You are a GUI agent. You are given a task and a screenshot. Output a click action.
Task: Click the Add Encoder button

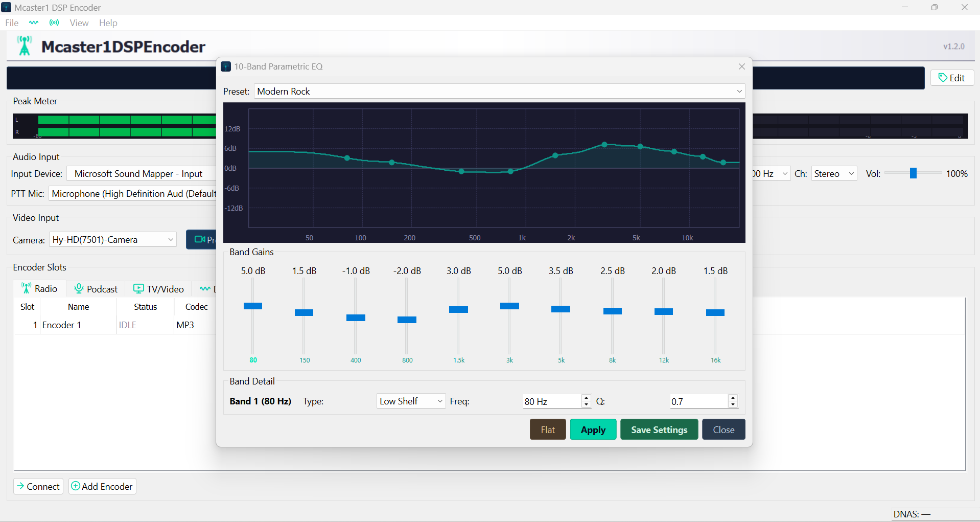click(x=102, y=486)
